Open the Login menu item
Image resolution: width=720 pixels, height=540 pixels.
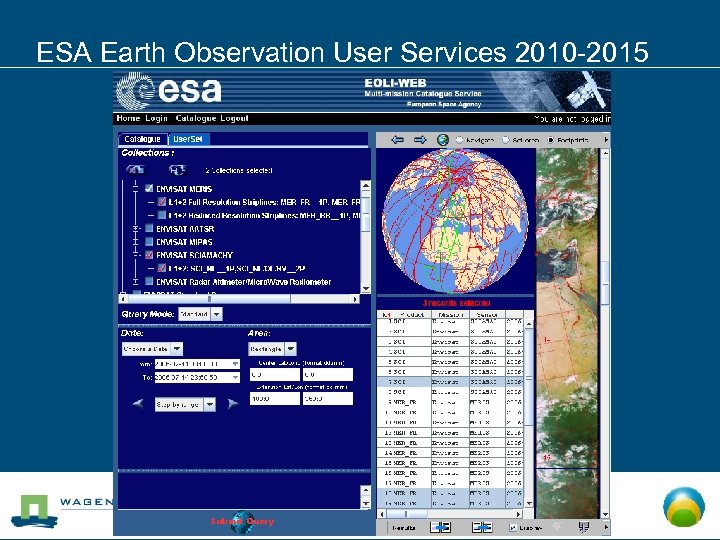157,118
